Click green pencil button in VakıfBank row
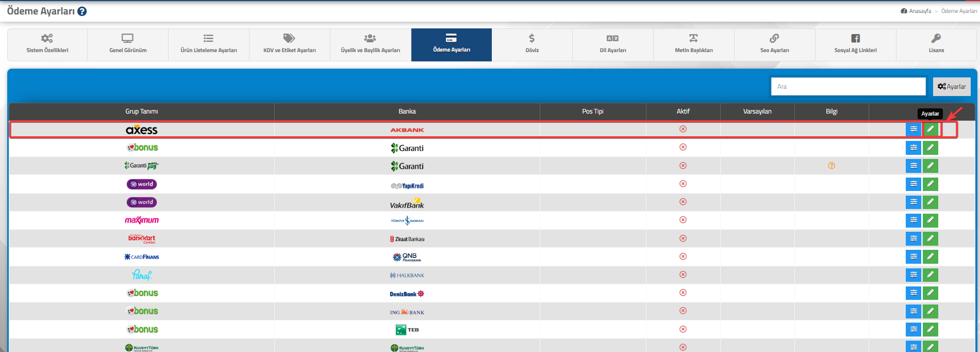The width and height of the screenshot is (980, 352). pos(931,202)
